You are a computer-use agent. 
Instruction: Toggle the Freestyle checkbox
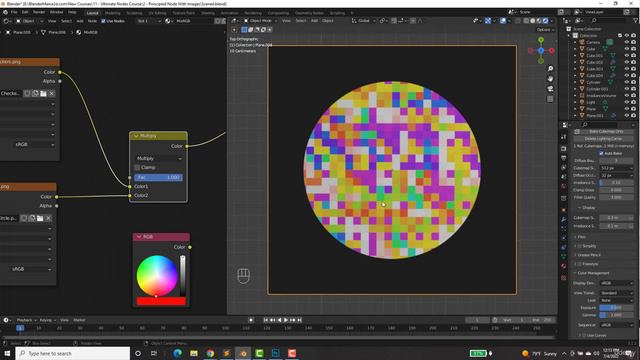tap(580, 264)
